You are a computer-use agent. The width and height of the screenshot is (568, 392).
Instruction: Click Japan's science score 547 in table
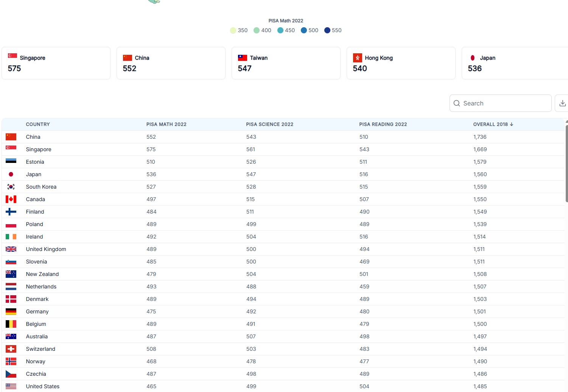[x=251, y=174]
